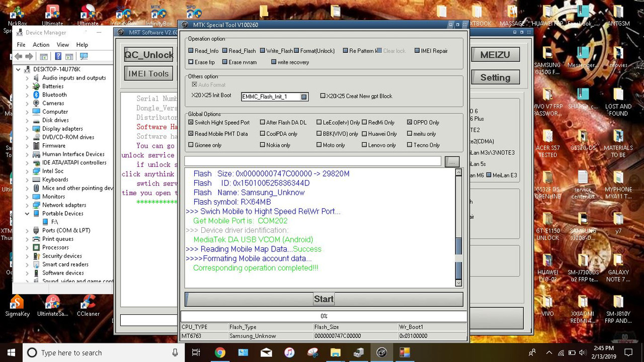The width and height of the screenshot is (644, 362).
Task: Toggle the Read Mobile PMT Data checkbox
Action: 218,134
